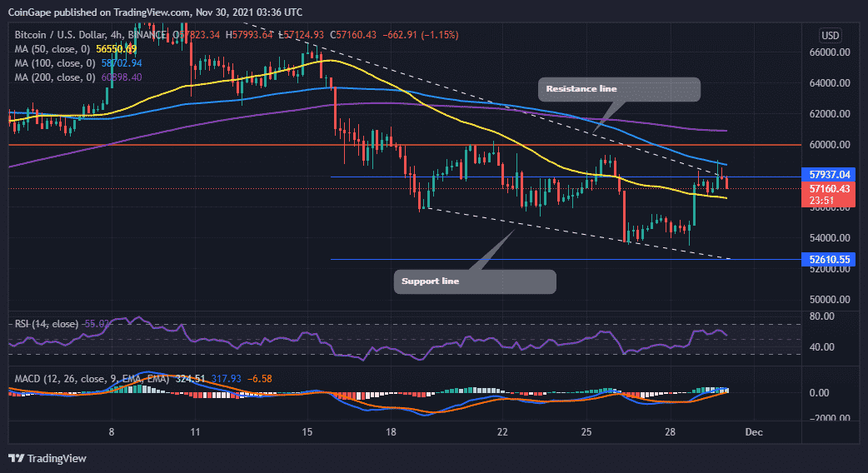868x473 pixels.
Task: Click the Resistance line callout box
Action: 619,89
